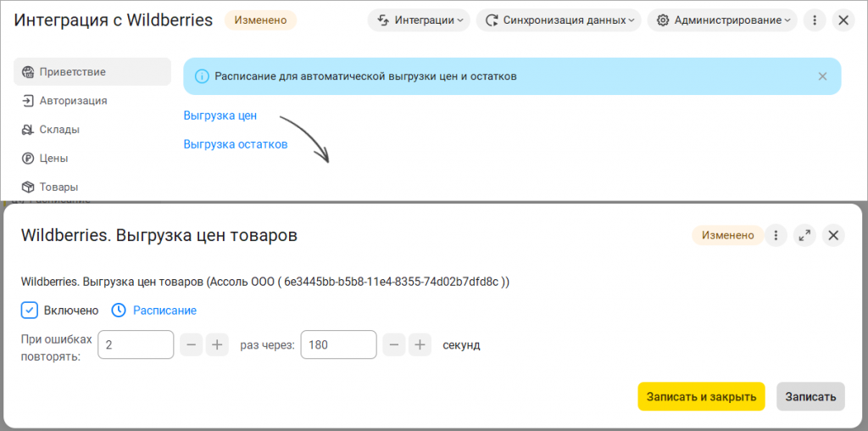
Task: Decrease the seconds interval with minus
Action: (394, 345)
